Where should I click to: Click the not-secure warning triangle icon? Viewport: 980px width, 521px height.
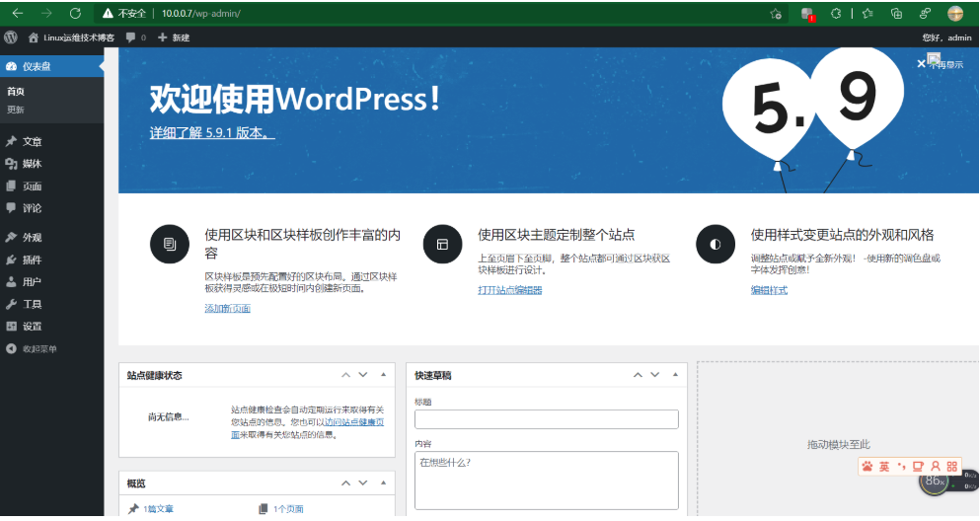coord(108,13)
